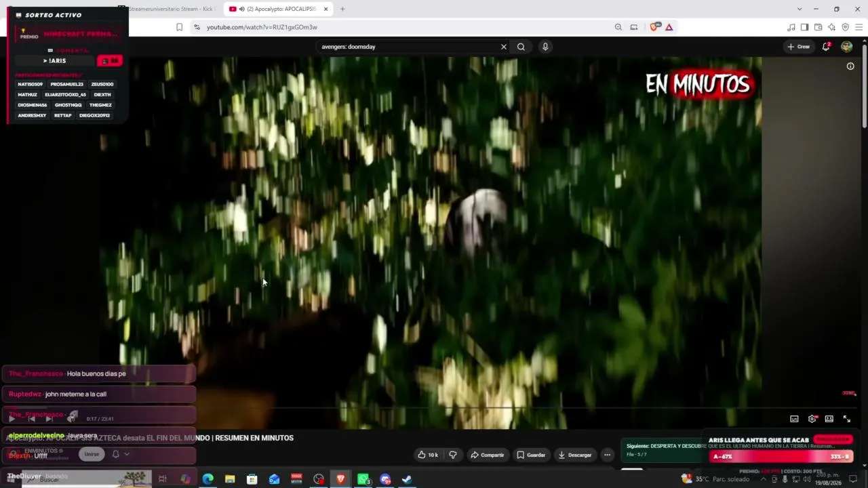Open the Brave Wallet icon
The image size is (868, 488).
[x=818, y=27]
